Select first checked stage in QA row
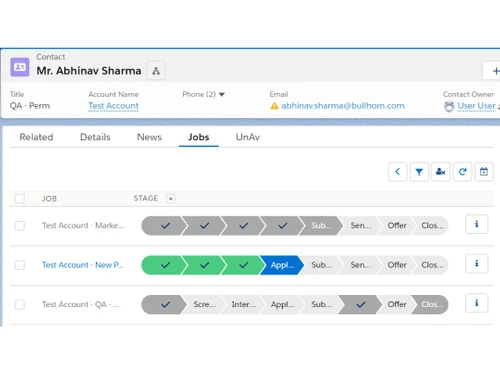The height and width of the screenshot is (375, 500). [163, 304]
